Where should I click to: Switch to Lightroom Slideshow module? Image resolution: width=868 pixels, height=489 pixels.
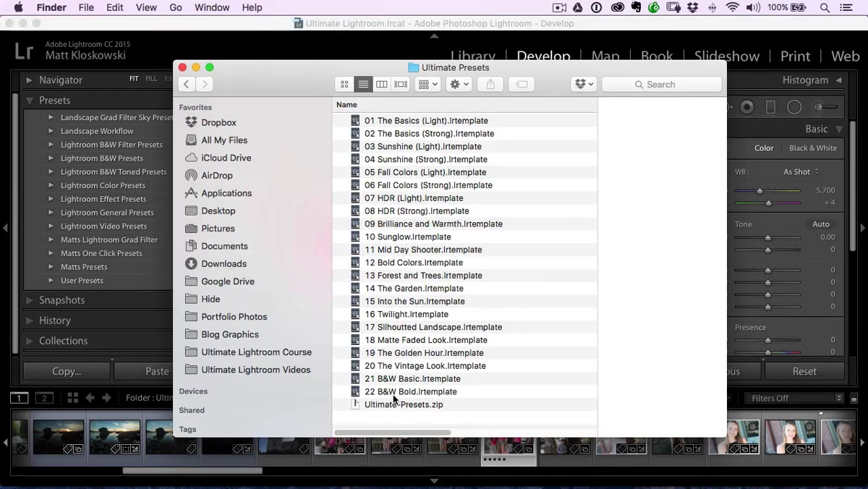[x=727, y=56]
